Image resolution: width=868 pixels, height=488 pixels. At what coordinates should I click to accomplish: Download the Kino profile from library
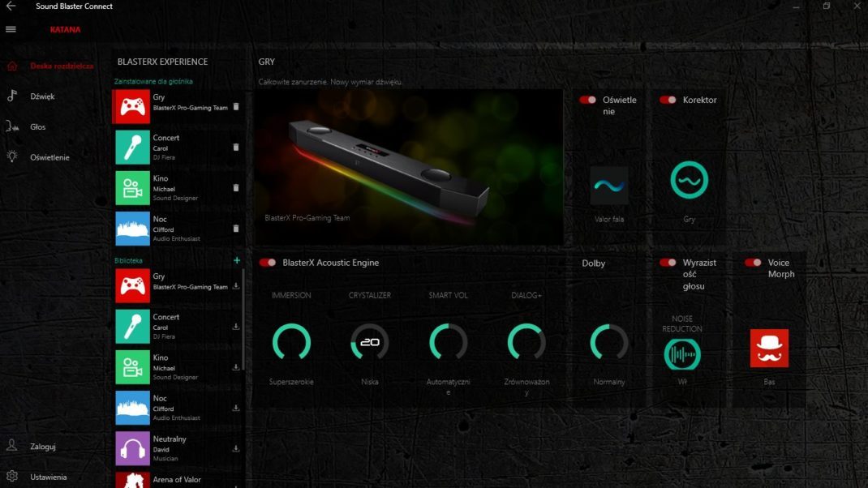(x=236, y=367)
